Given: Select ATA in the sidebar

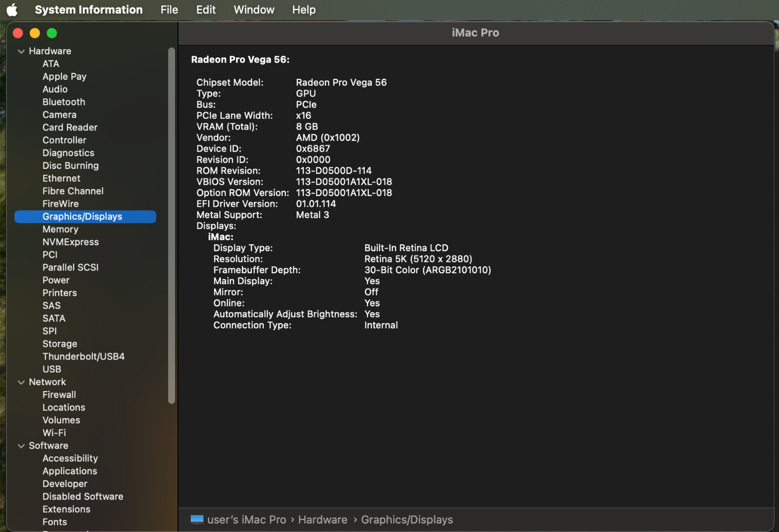Looking at the screenshot, I should [51, 64].
